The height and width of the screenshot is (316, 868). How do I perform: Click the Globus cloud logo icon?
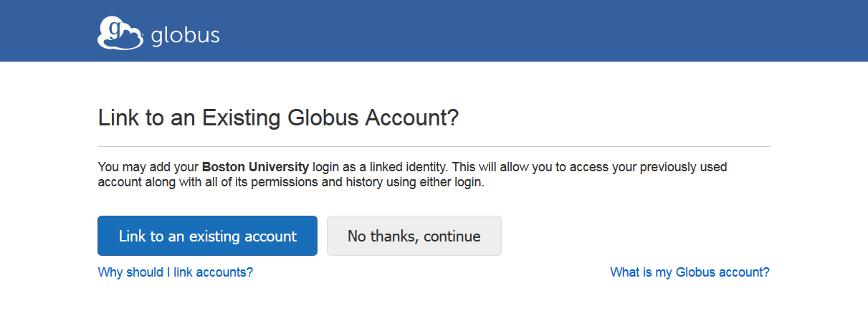tap(120, 34)
